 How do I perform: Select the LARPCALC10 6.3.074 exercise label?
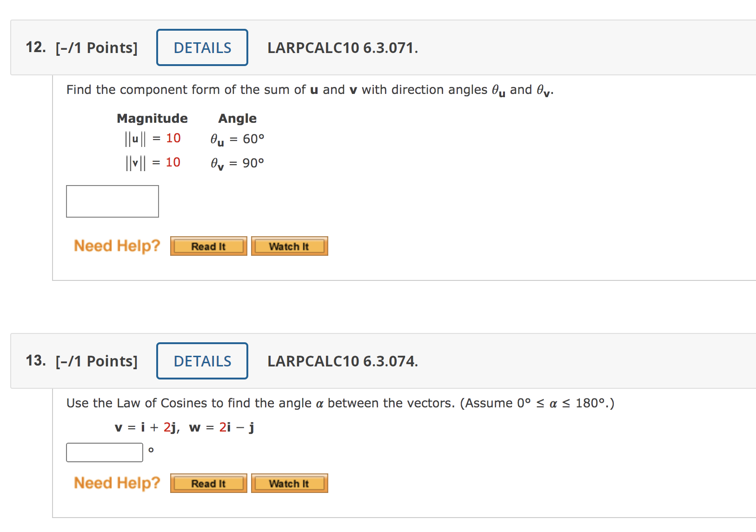[342, 361]
